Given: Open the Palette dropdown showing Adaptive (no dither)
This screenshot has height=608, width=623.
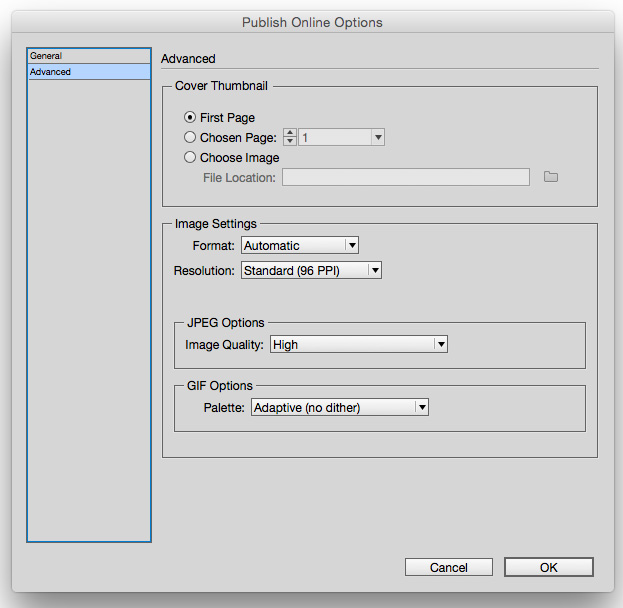Looking at the screenshot, I should (x=340, y=407).
